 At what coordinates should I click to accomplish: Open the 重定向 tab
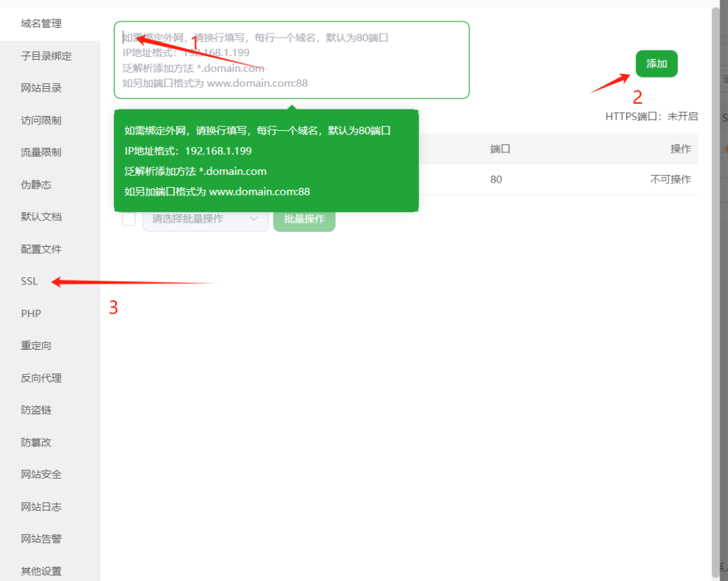tap(36, 346)
